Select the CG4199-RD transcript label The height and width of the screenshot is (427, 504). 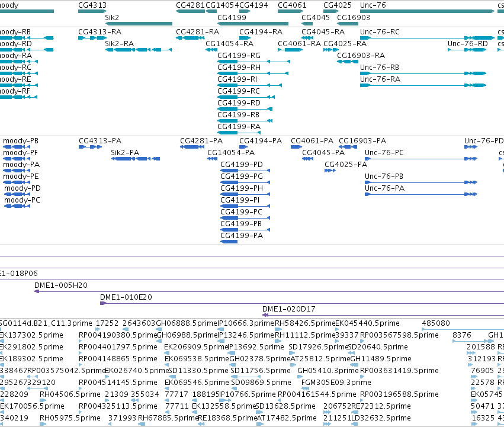point(239,103)
